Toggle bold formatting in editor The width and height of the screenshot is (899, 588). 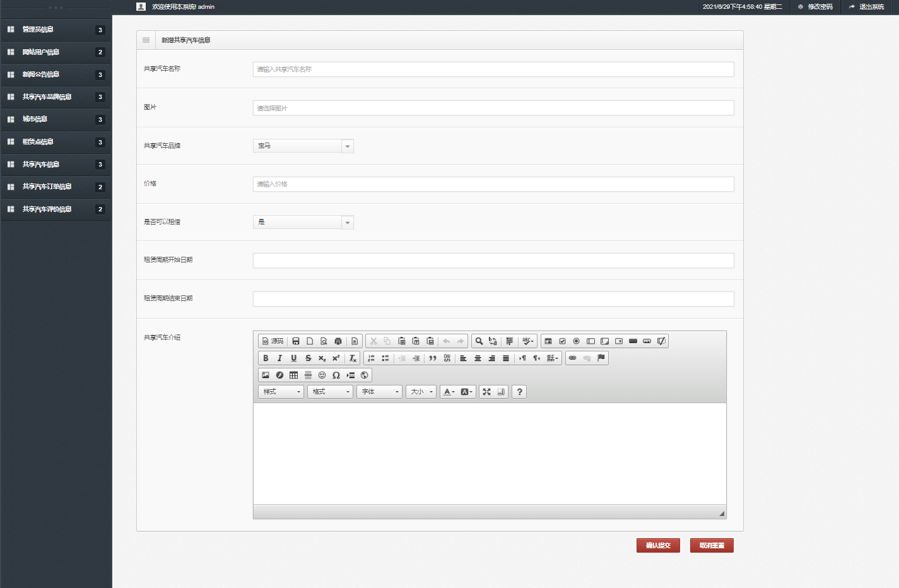[x=266, y=358]
